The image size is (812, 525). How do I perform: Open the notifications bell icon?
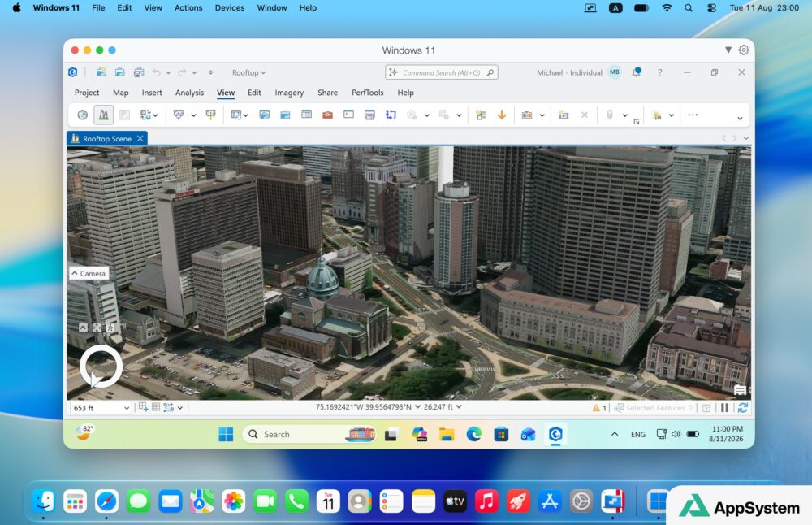click(x=637, y=72)
